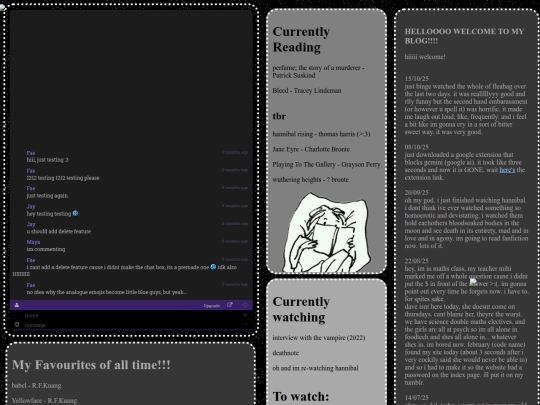Click 'interview with the vampire (2022)' entry
Image resolution: width=540 pixels, height=405 pixels.
click(319, 338)
